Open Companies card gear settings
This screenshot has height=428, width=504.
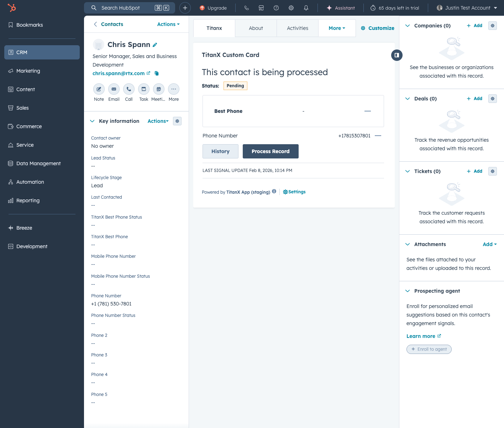[x=493, y=26]
